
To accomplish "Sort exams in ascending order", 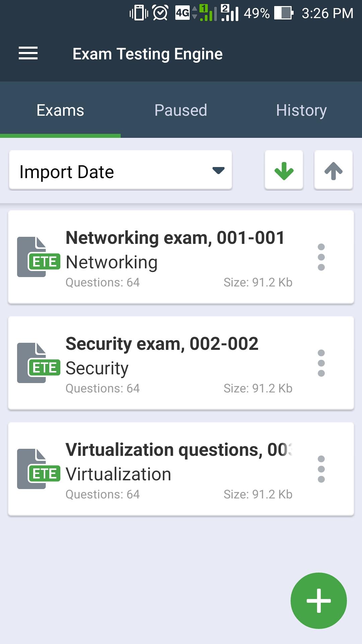I will tap(333, 170).
